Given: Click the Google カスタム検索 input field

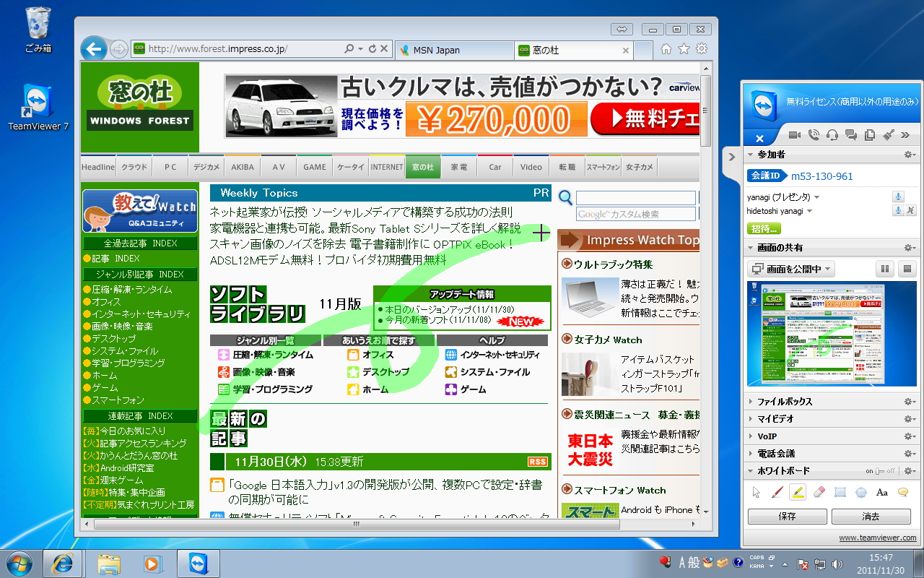Looking at the screenshot, I should coord(636,214).
